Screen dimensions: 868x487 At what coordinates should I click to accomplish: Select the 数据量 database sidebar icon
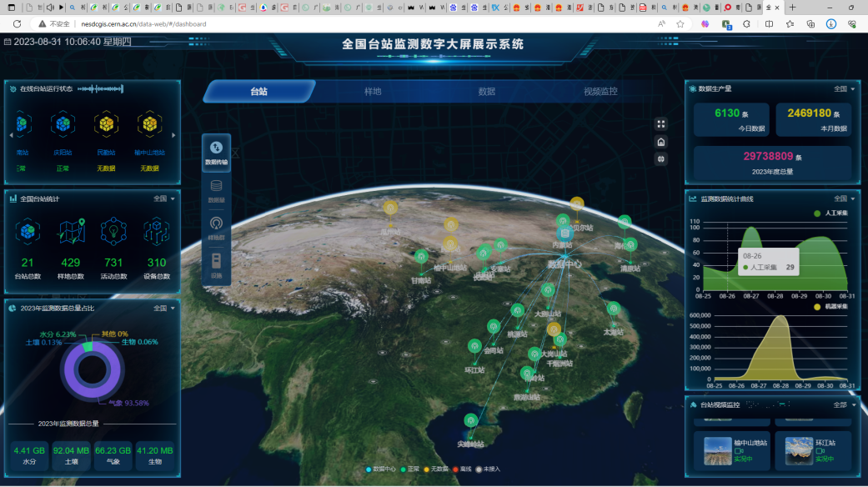(x=217, y=190)
